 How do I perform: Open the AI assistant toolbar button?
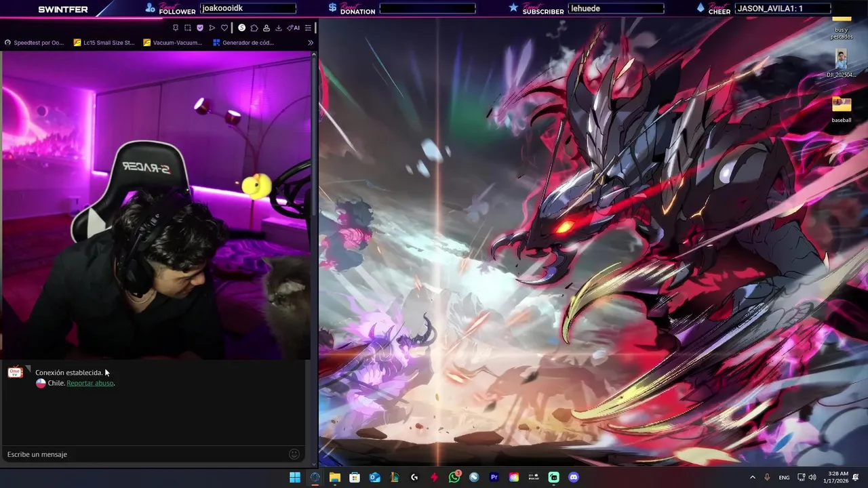coord(293,28)
